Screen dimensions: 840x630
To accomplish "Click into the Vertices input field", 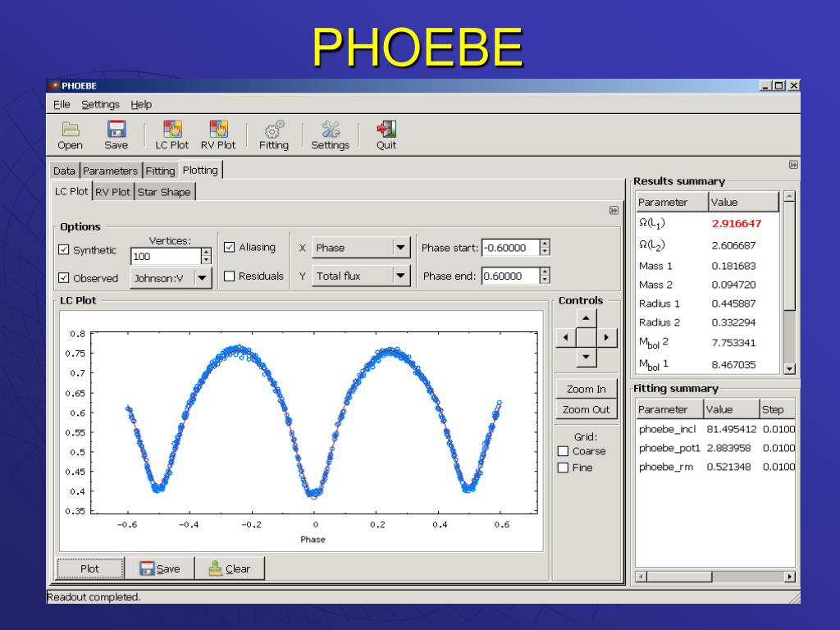I will tap(166, 257).
